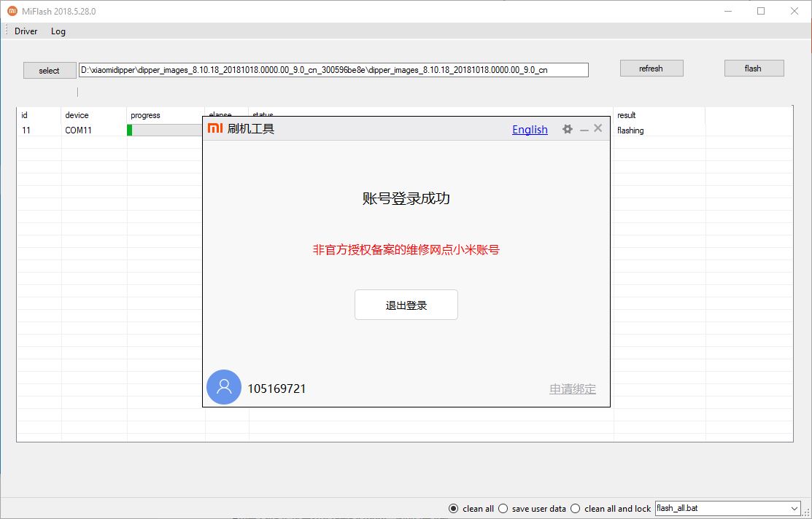Minimize the MiFlash main window

coord(727,11)
